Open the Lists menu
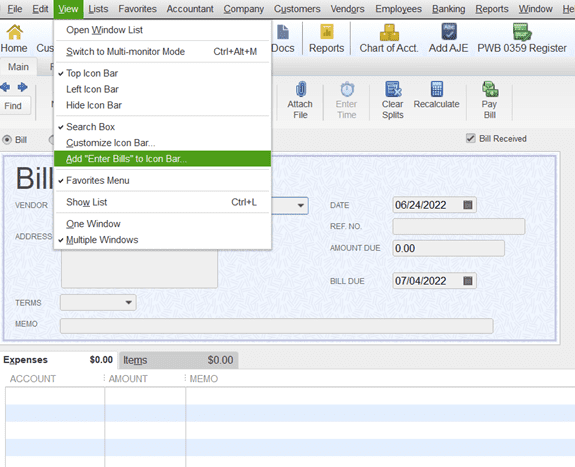 98,9
